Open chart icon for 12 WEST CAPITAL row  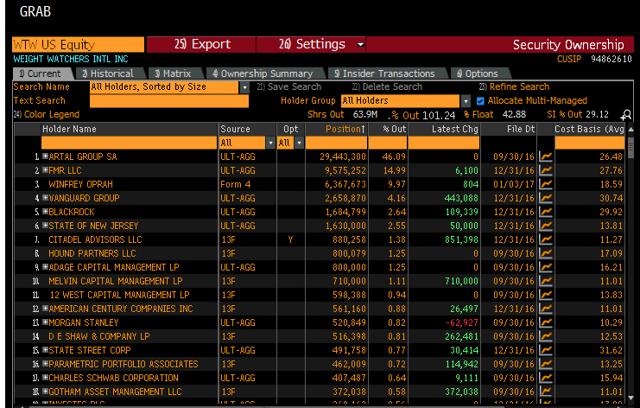[x=546, y=295]
